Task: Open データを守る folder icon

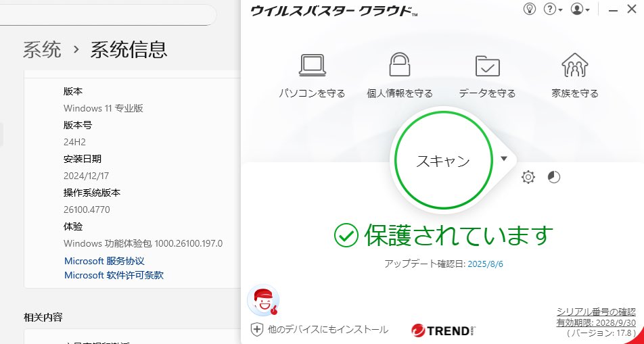Action: [488, 66]
